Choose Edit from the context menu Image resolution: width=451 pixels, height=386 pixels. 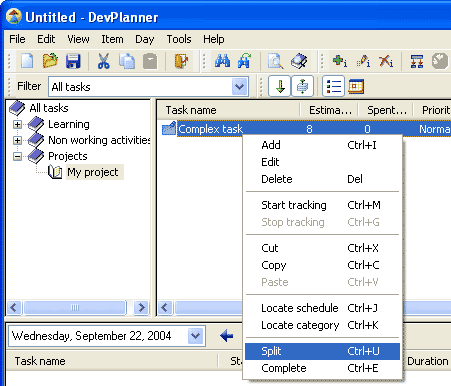point(322,162)
